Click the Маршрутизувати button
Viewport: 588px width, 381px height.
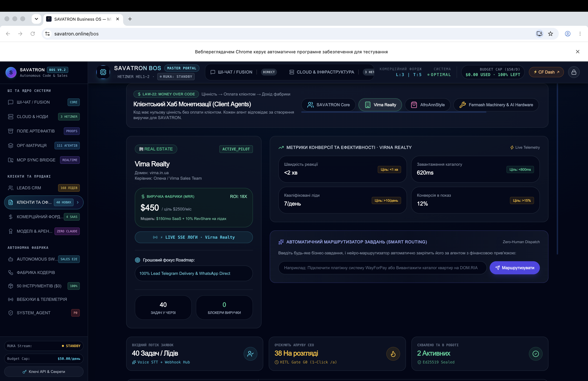click(x=515, y=268)
